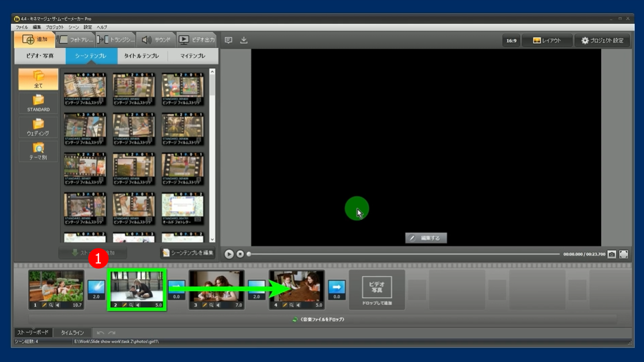Select the transition between scenes 1 and 2
Viewport: 644px width, 362px height.
(96, 288)
